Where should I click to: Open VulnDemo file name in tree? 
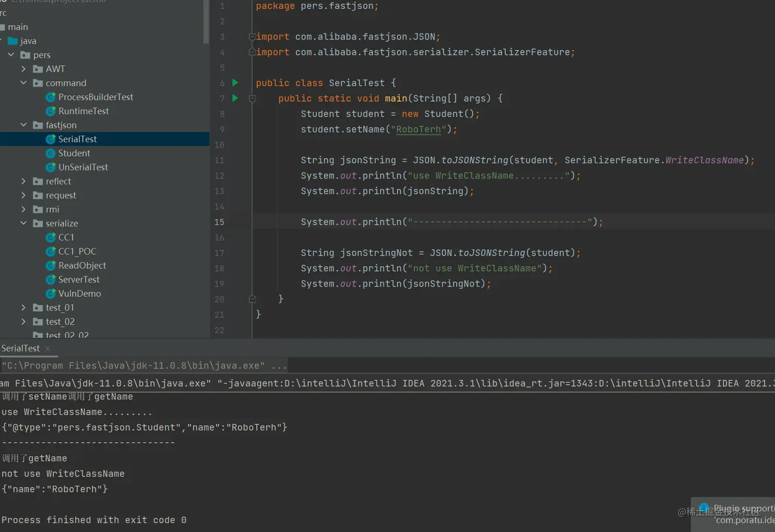(79, 294)
